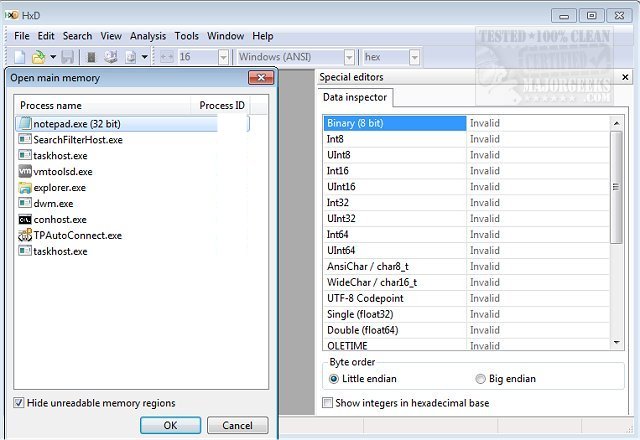Click the conhost.exe console icon
640x440 pixels.
25,220
